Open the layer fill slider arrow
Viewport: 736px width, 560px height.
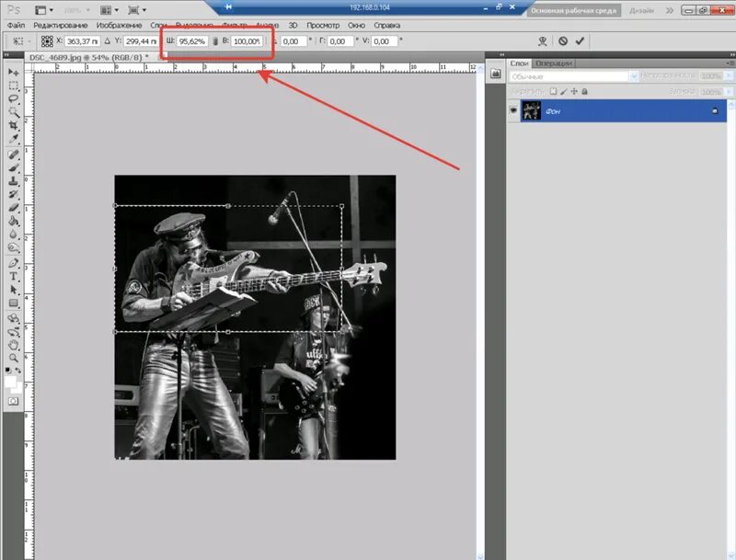pos(728,91)
